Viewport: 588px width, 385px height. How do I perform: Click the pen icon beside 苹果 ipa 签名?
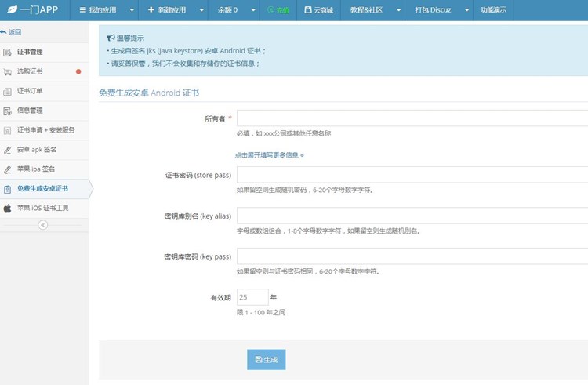pos(8,169)
